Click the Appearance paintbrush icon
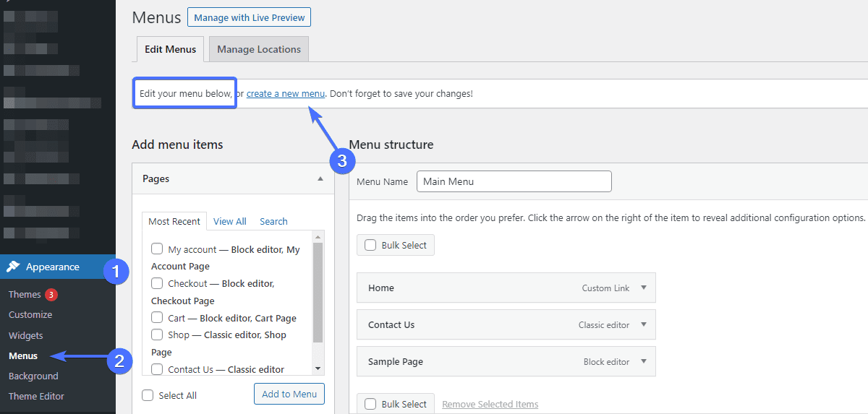Screen dimensions: 868x414 pos(13,267)
